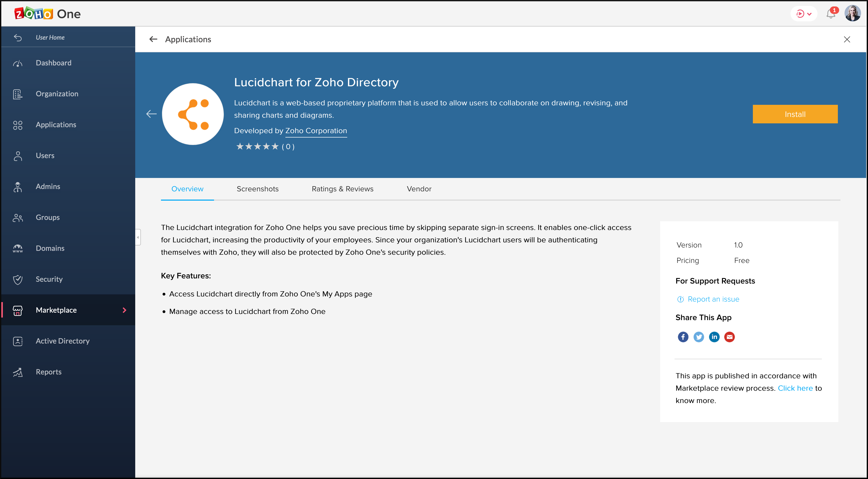
Task: Open Domains in the sidebar
Action: 50,248
